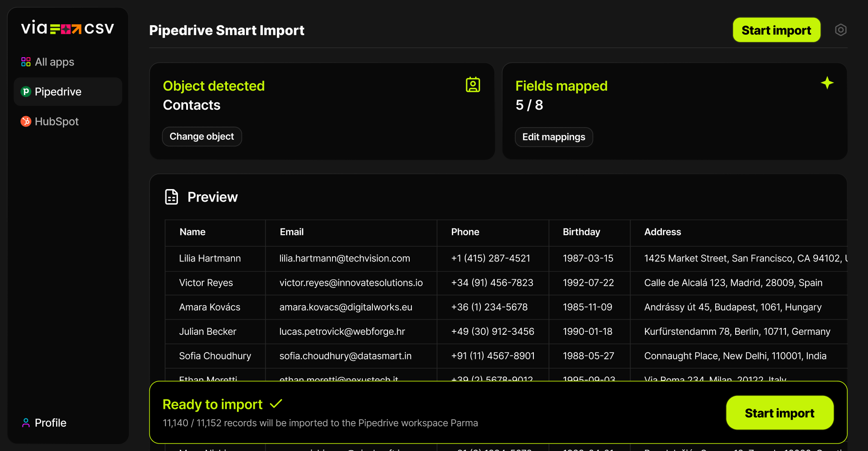
Task: Click Start import in the Ready to import banner
Action: click(x=780, y=413)
